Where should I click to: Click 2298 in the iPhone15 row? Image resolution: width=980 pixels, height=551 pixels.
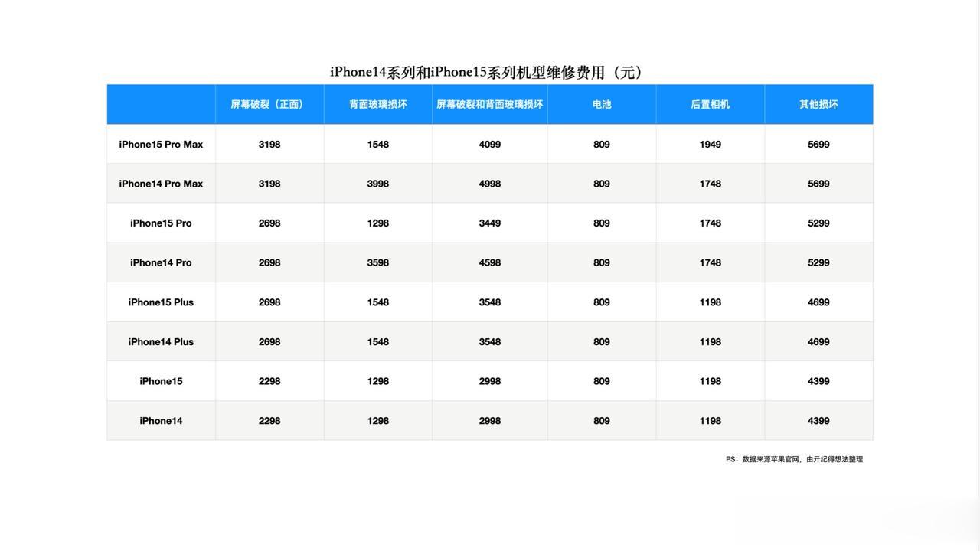(269, 381)
